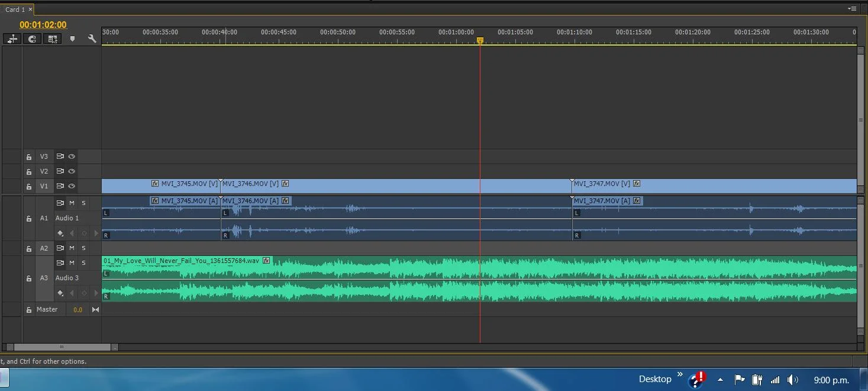Select MVI_3746.MOV [A] audio clip
This screenshot has height=391, width=868.
(x=396, y=218)
